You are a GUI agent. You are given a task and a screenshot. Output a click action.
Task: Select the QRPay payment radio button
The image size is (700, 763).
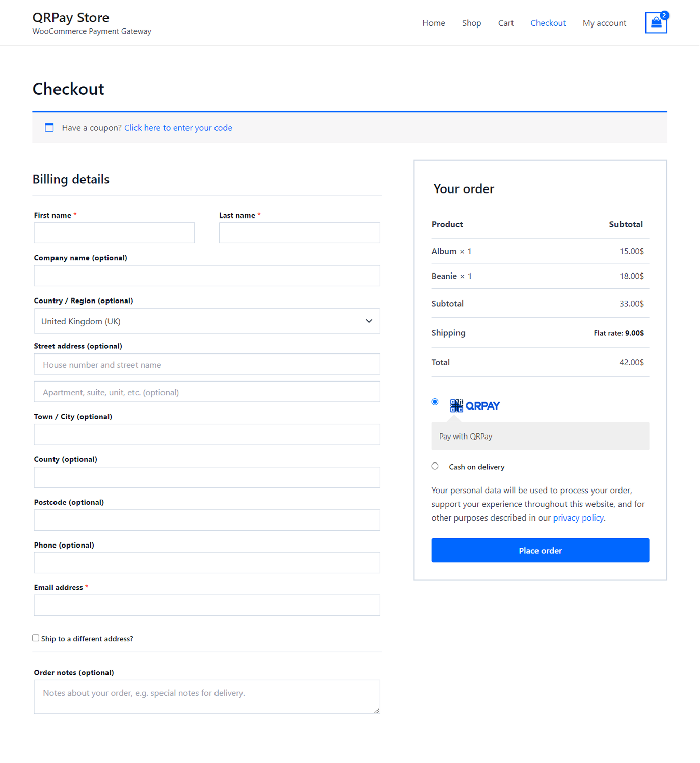[435, 402]
